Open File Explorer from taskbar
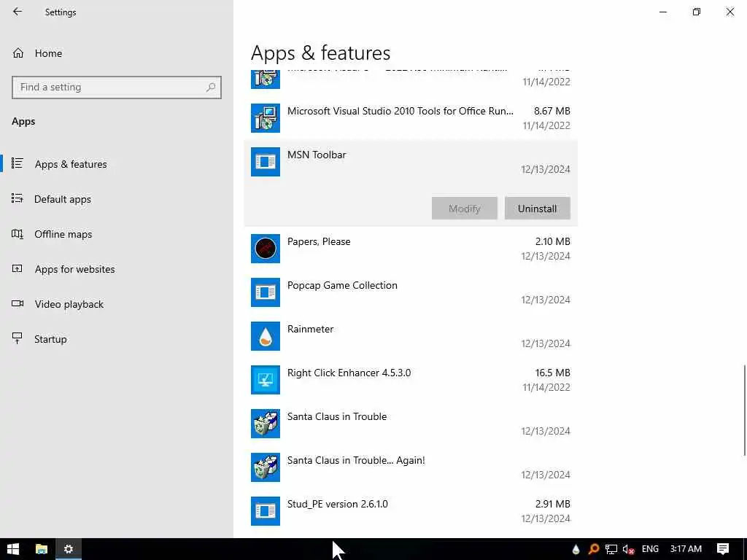This screenshot has width=747, height=560. (42, 549)
